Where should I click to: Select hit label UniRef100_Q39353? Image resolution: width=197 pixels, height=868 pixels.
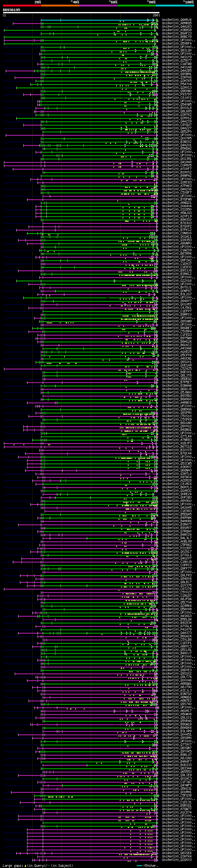pos(176,240)
